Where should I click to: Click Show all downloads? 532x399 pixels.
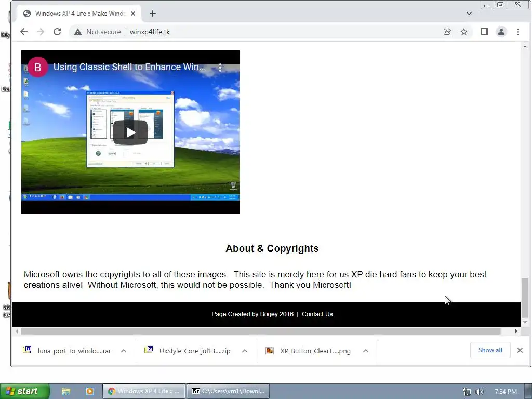tap(490, 350)
